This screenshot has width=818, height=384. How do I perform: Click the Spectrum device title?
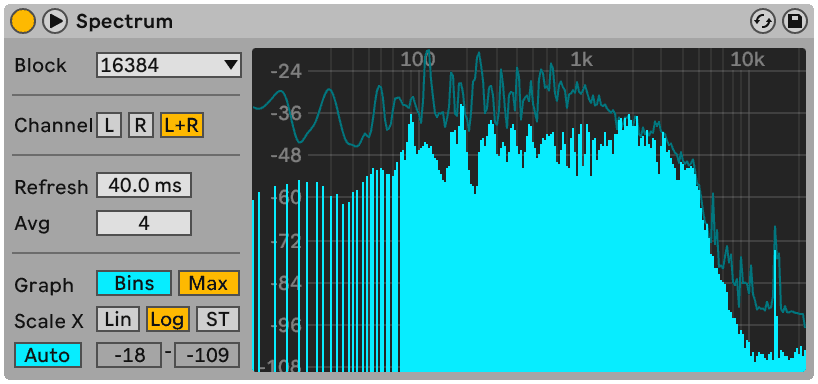pos(124,22)
